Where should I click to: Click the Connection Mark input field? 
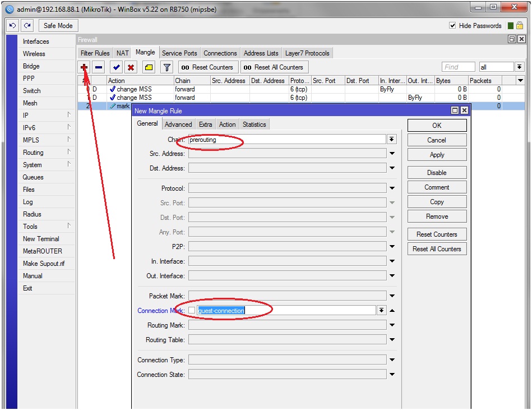tap(286, 310)
